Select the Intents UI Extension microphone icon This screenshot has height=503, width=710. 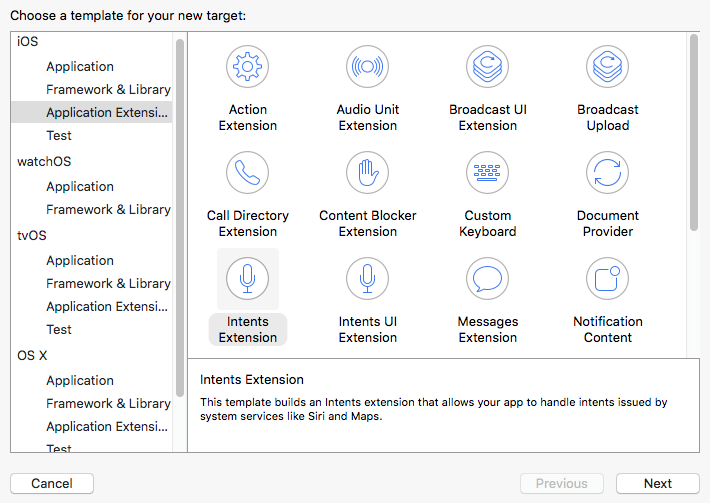pos(367,278)
